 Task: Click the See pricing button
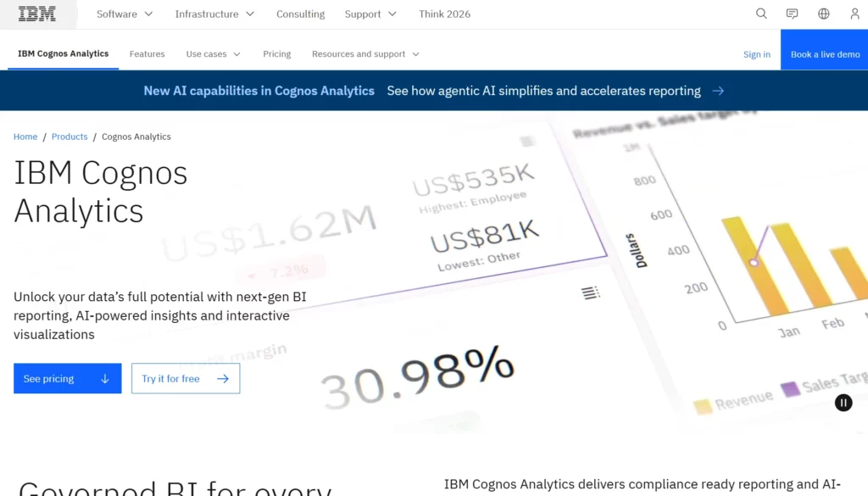click(67, 378)
